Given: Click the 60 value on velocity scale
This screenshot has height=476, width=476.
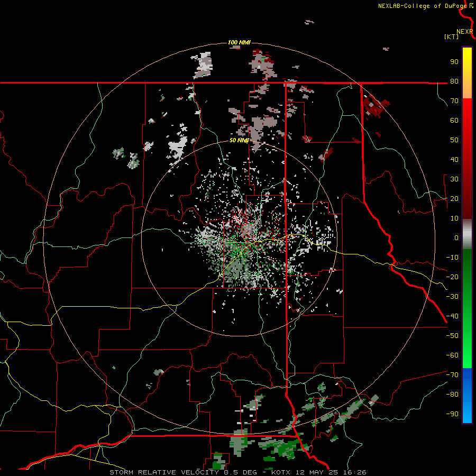Looking at the screenshot, I should click(454, 120).
